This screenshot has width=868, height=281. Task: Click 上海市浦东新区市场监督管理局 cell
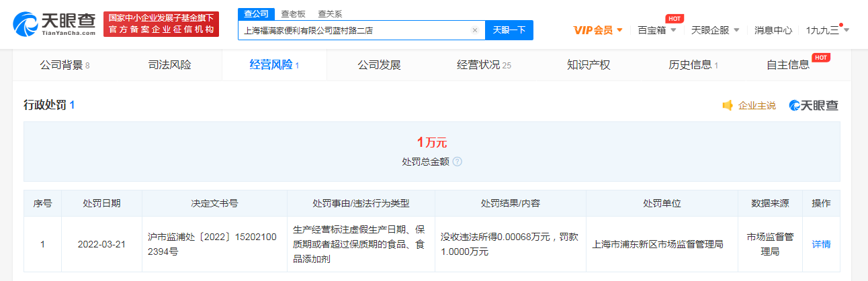pos(662,244)
